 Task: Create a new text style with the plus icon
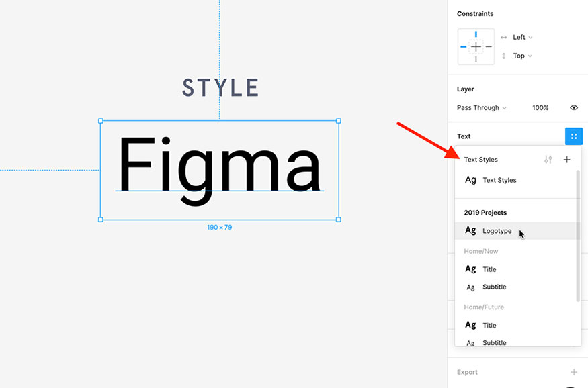tap(566, 160)
